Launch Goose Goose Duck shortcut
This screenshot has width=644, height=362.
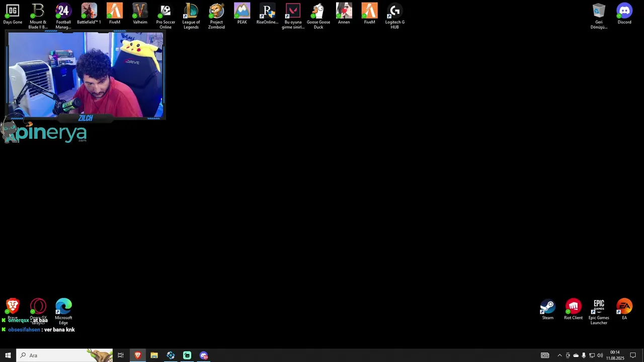coord(318,16)
